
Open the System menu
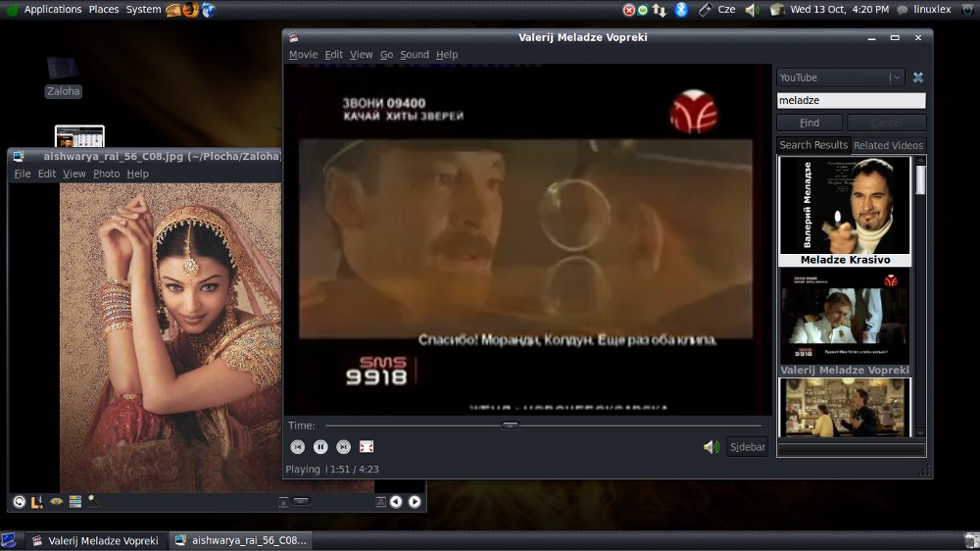[143, 10]
